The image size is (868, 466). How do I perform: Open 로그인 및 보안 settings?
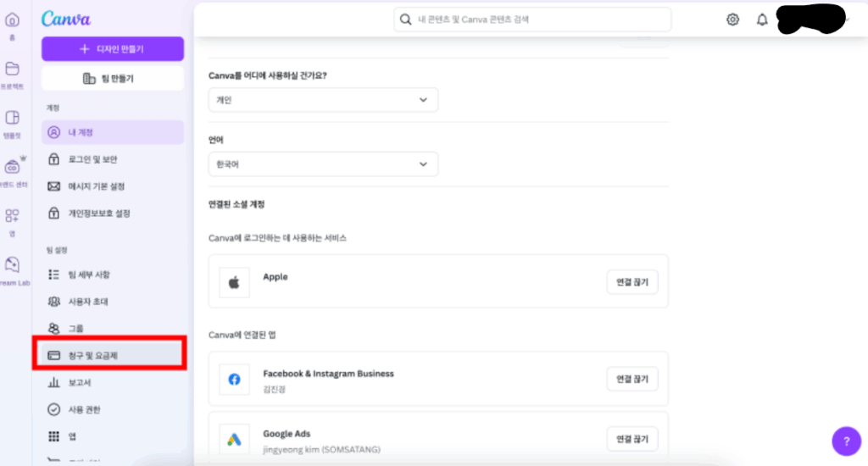113,159
